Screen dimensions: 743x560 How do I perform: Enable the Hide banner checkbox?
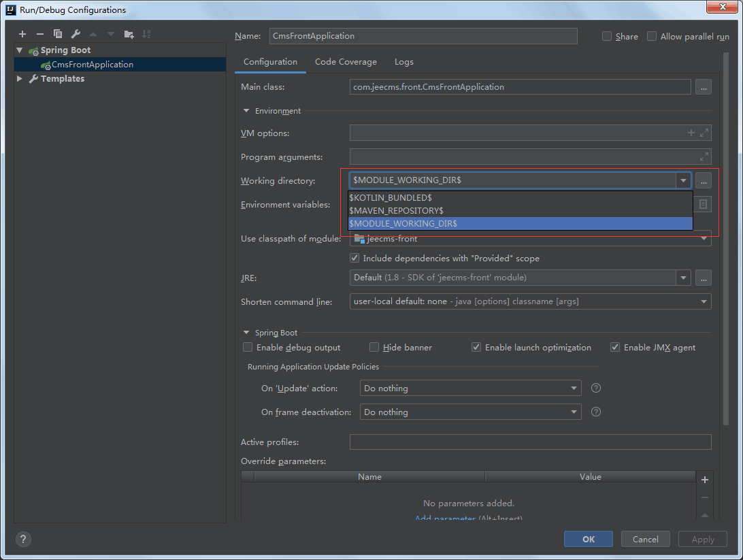click(374, 348)
